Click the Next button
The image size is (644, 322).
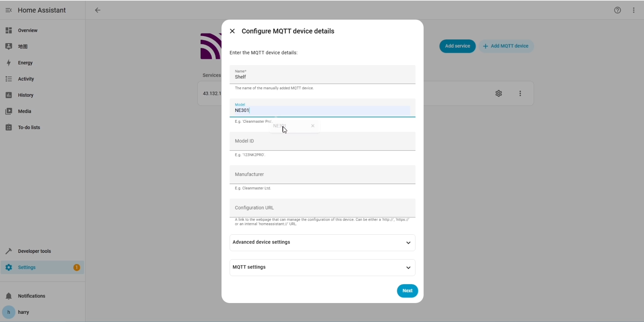click(407, 291)
